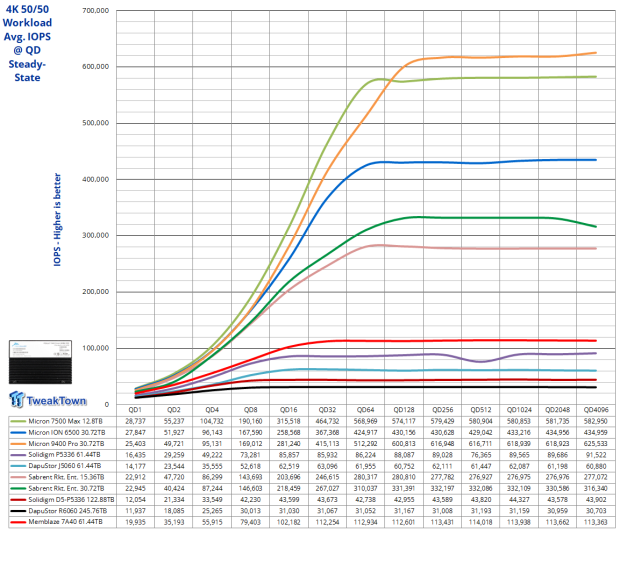The height and width of the screenshot is (568, 620).
Task: Click the SSD drive product thumbnail
Action: coord(40,362)
